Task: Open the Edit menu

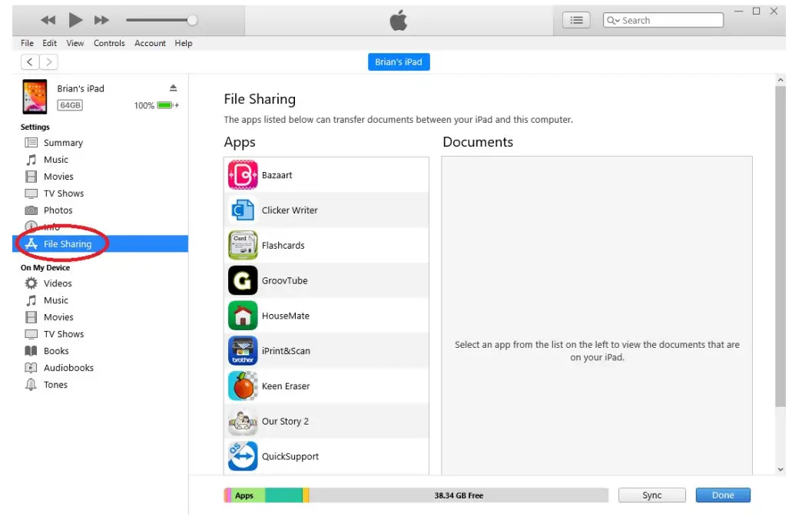Action: point(50,43)
